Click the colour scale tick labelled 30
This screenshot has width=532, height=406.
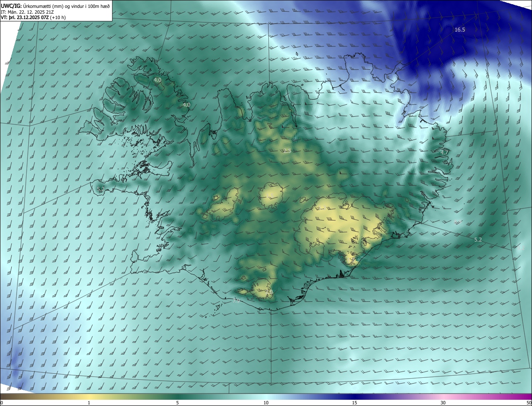pos(443,403)
